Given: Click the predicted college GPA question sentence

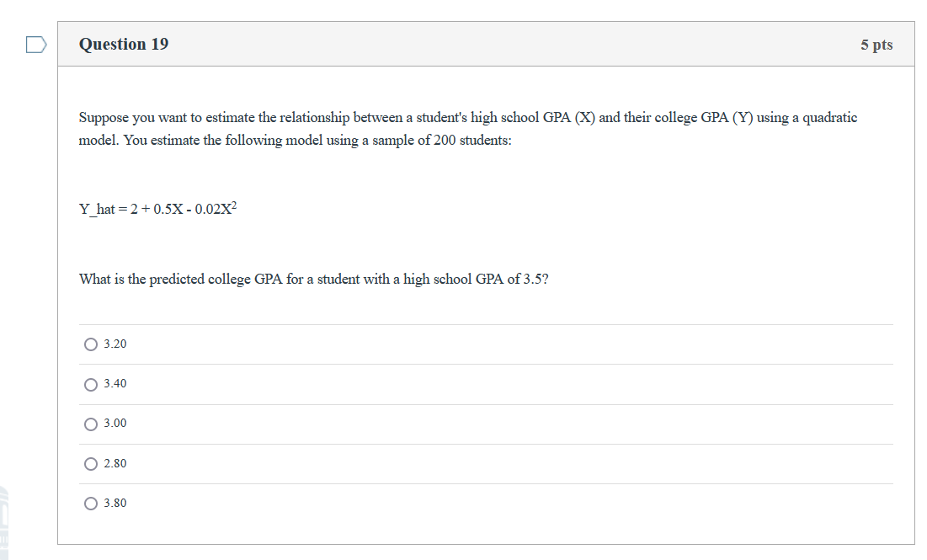Looking at the screenshot, I should pos(314,279).
